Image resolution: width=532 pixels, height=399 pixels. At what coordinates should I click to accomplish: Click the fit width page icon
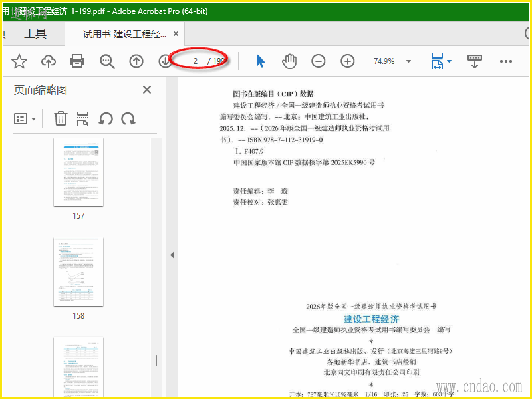coord(437,61)
